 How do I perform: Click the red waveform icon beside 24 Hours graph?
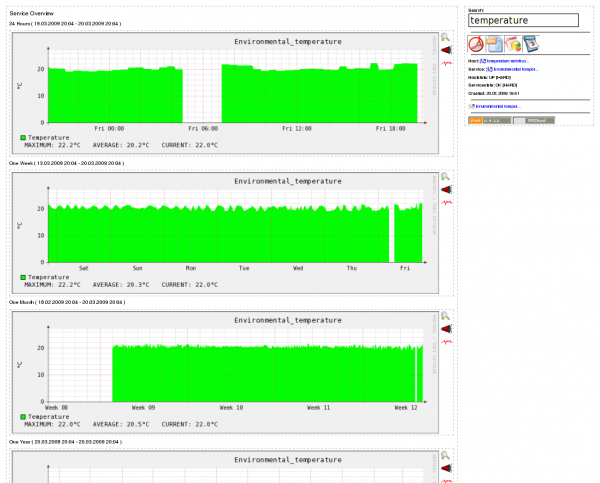(446, 63)
